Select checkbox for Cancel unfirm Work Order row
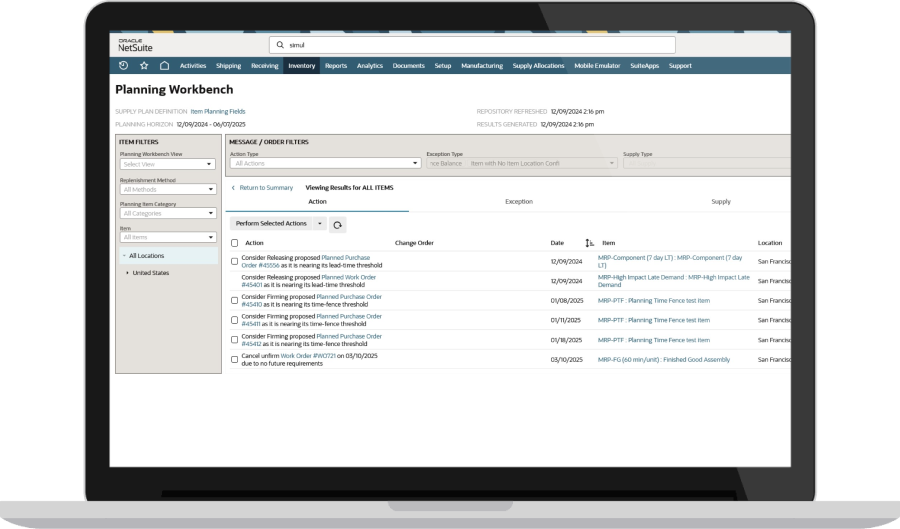The image size is (900, 529). pos(235,358)
